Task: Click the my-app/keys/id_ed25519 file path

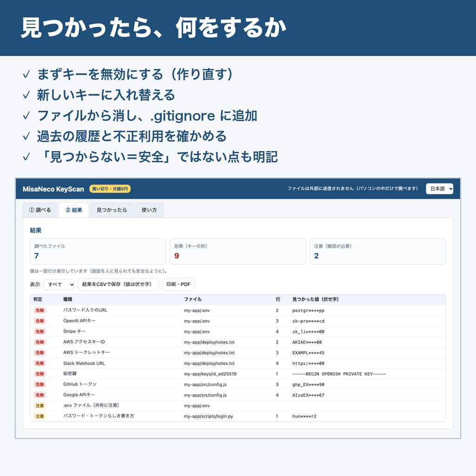Action: coord(210,374)
